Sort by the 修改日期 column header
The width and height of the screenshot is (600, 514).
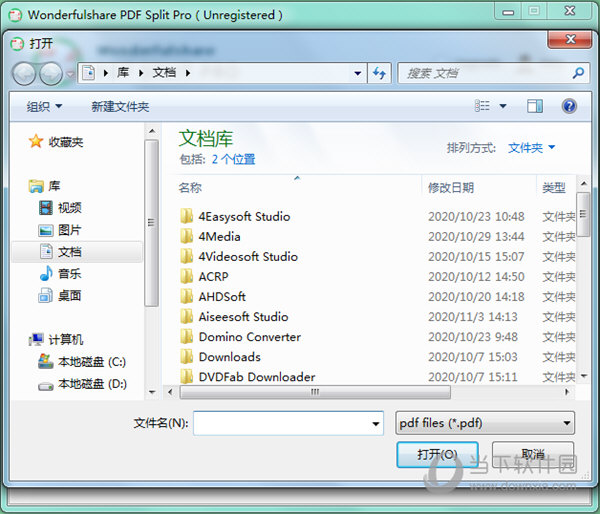click(x=451, y=188)
